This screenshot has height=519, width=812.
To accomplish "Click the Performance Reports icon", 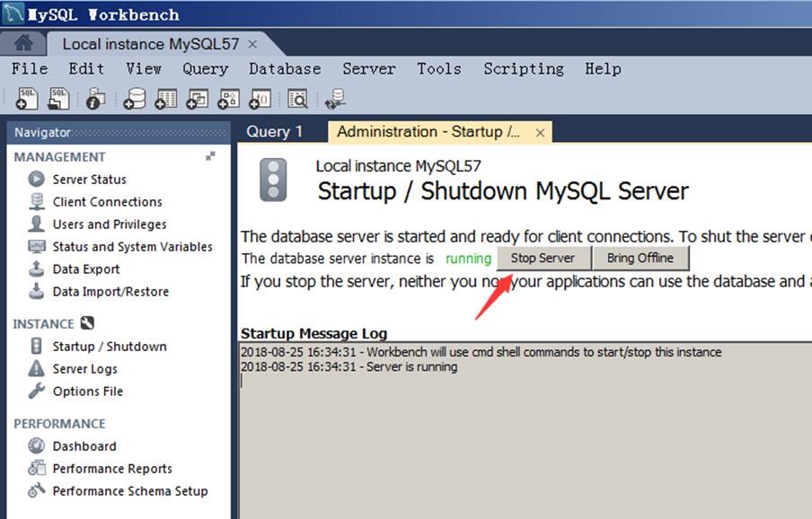I will tap(36, 468).
